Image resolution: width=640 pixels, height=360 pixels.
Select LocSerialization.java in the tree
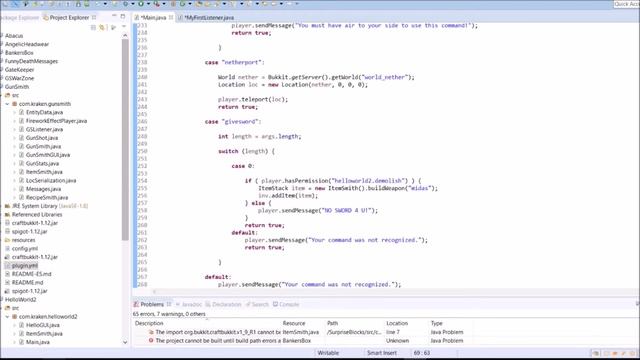click(51, 180)
